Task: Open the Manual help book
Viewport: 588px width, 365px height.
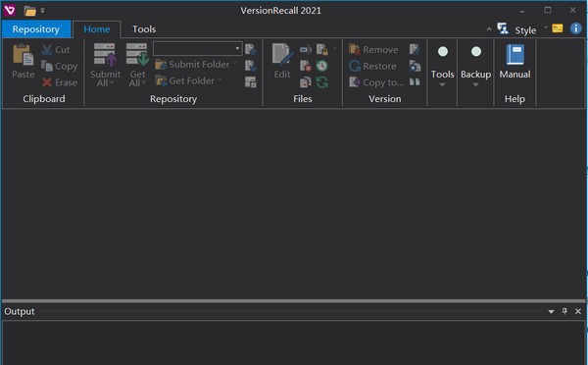Action: [514, 62]
